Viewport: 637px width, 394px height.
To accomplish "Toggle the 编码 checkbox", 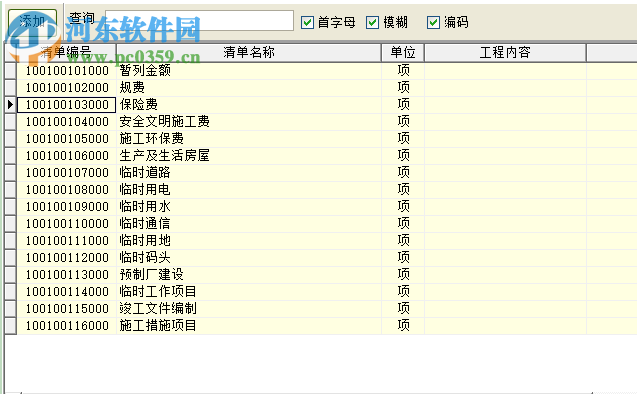I will [433, 22].
